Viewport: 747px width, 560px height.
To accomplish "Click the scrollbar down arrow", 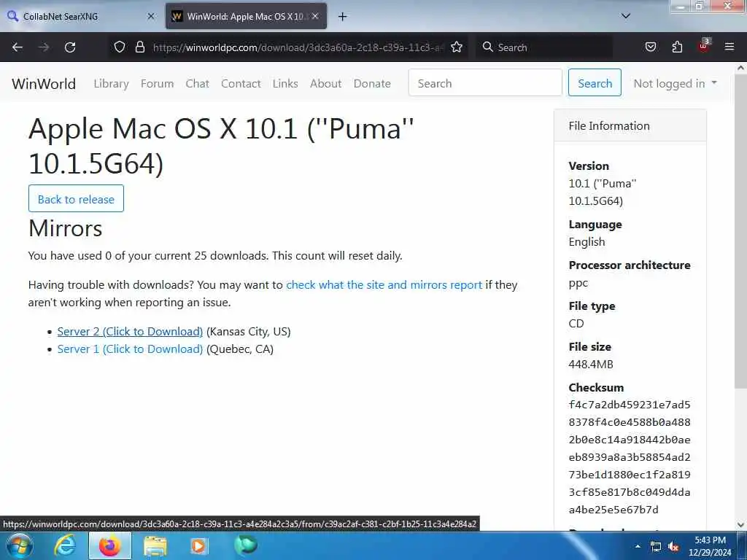I will [740, 525].
